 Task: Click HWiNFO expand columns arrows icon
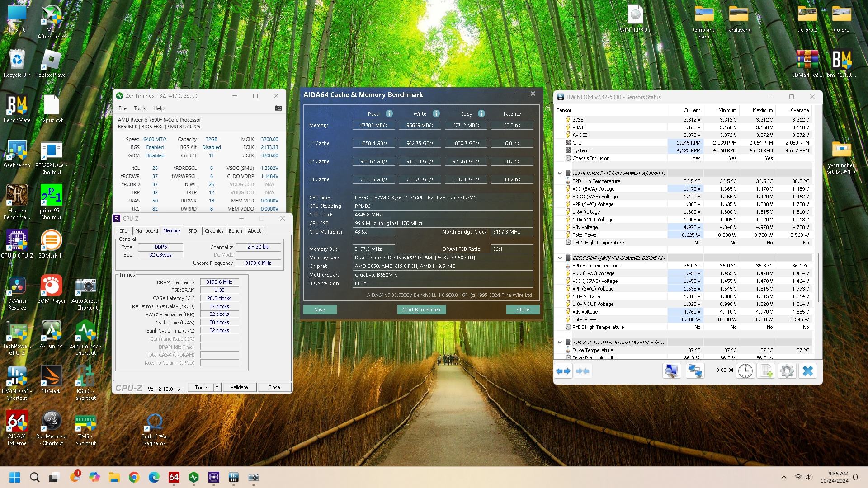coord(563,371)
